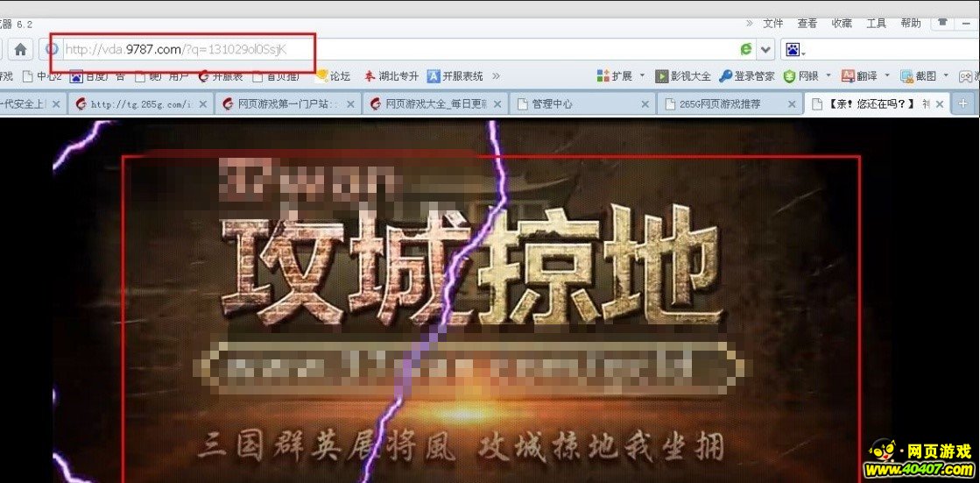980x483 pixels.
Task: Close the 代安全上 tab
Action: (x=56, y=104)
